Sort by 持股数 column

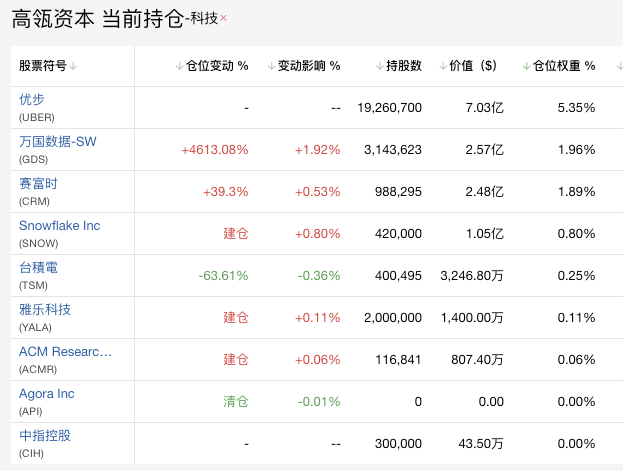pos(399,66)
